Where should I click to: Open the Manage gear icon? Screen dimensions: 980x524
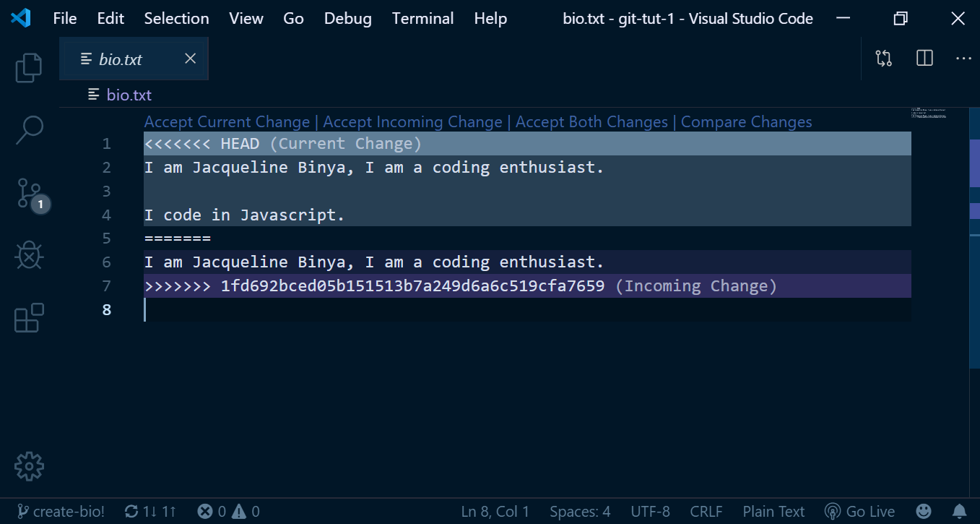point(29,466)
